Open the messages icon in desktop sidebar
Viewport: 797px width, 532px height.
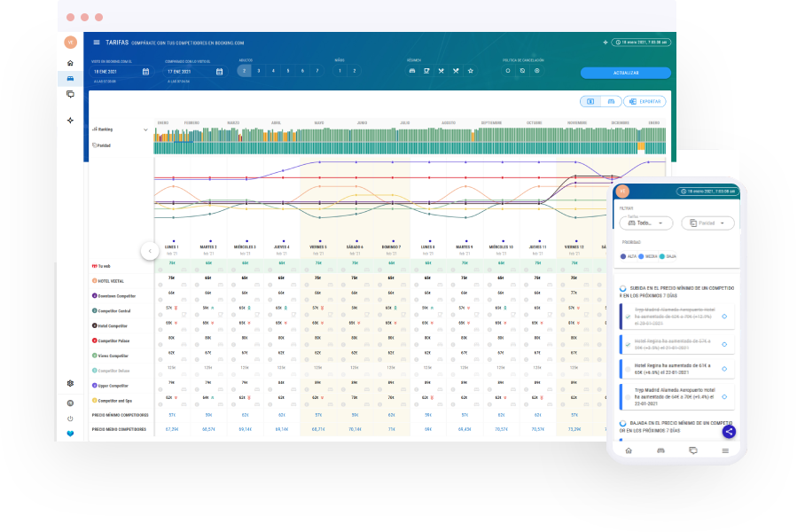[x=70, y=94]
